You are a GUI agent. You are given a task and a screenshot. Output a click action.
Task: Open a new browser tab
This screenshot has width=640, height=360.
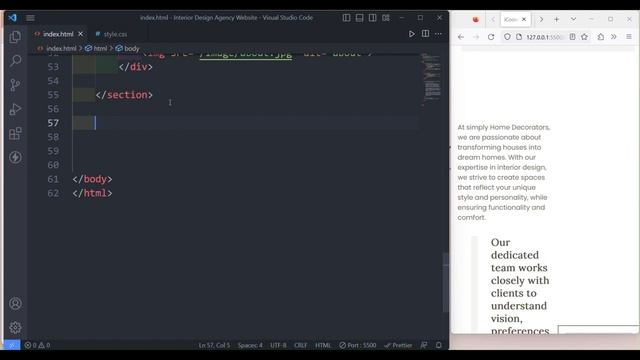(556, 19)
